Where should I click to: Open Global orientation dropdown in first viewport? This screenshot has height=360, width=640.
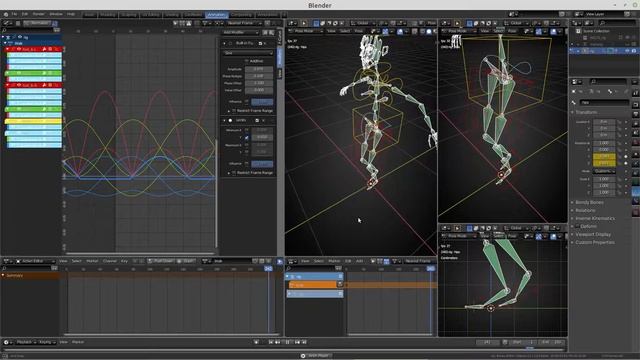tap(362, 23)
